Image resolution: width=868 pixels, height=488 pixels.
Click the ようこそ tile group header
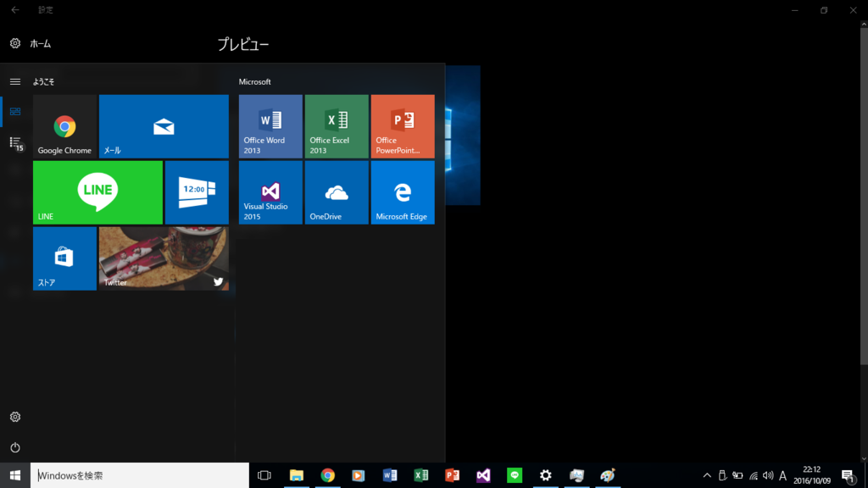[x=44, y=82]
